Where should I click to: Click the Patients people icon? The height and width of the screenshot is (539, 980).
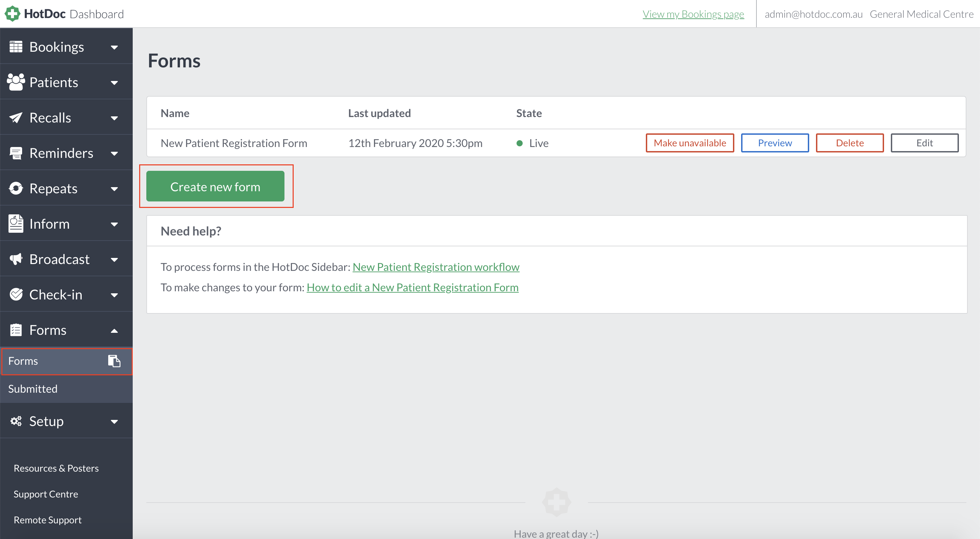(16, 82)
